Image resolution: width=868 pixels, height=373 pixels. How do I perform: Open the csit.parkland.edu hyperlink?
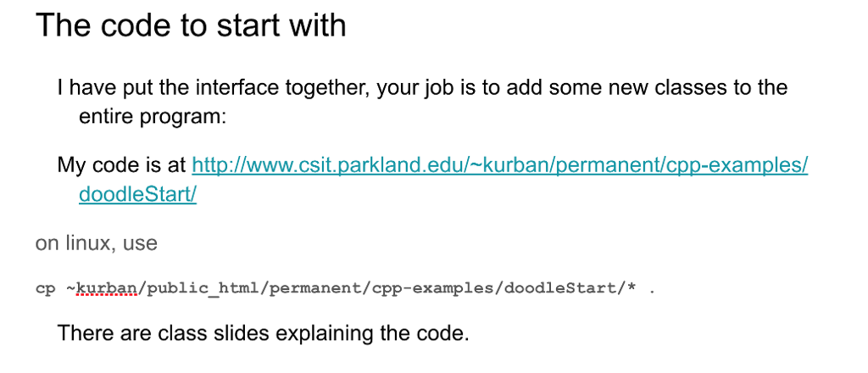click(x=499, y=165)
